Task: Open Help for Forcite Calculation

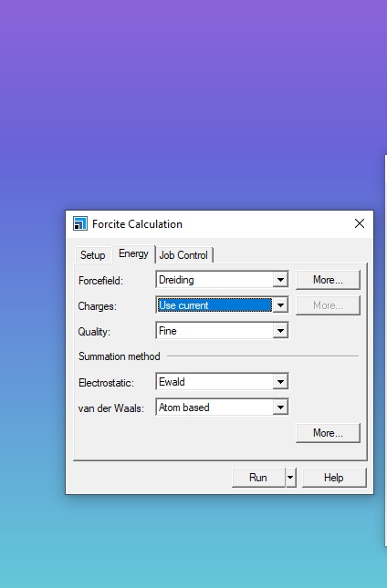Action: tap(334, 478)
